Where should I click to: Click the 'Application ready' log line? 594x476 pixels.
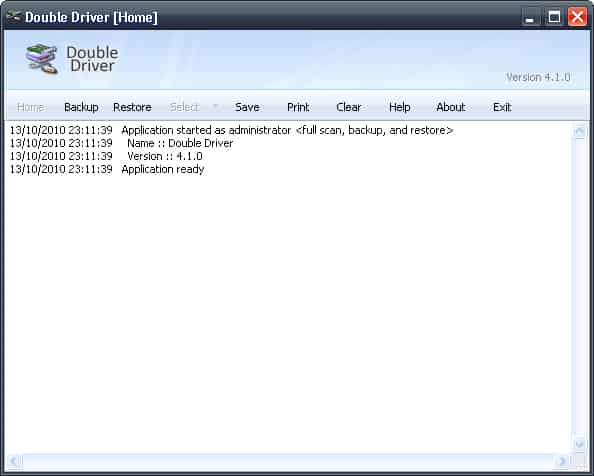coord(107,169)
